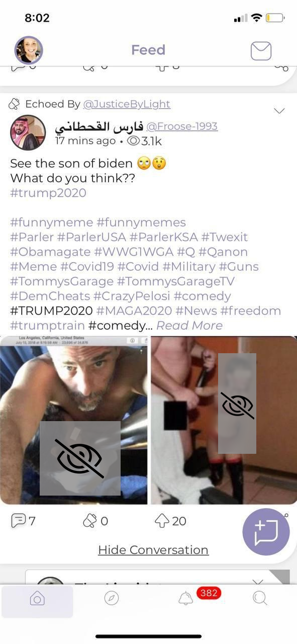297x644 pixels.
Task: Expand post text via Read More
Action: click(189, 326)
